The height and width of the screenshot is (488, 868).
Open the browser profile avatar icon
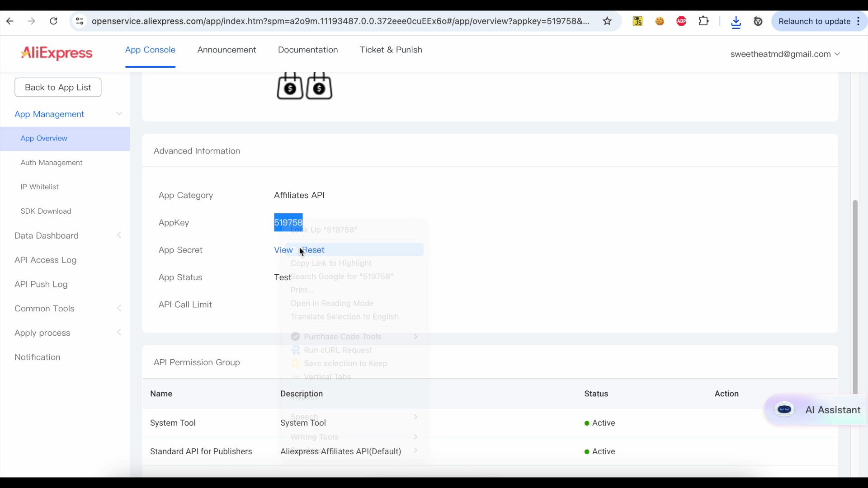point(758,21)
